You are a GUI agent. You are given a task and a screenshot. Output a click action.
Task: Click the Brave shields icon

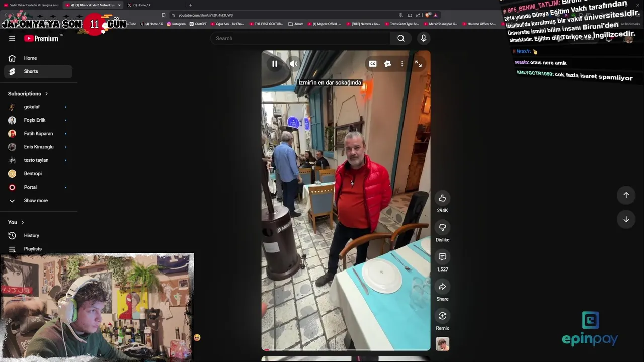[x=427, y=15]
